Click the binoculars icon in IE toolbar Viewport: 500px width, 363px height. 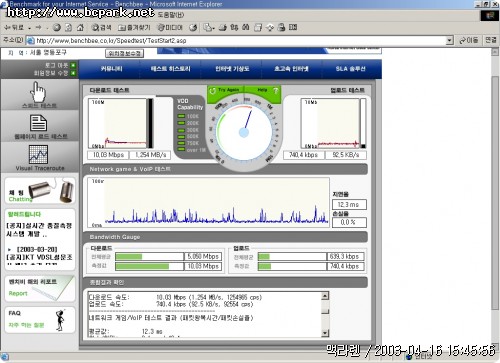click(x=246, y=28)
